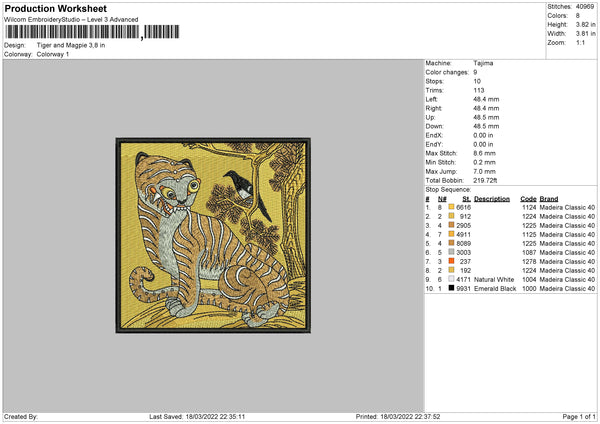600x424 pixels.
Task: Select the "Colorway 1" value
Action: tap(53, 54)
